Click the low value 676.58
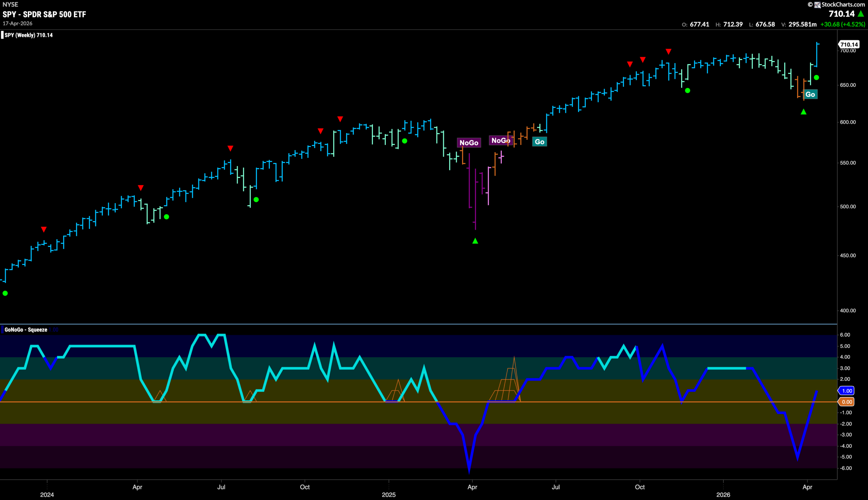868x500 pixels. tap(765, 24)
